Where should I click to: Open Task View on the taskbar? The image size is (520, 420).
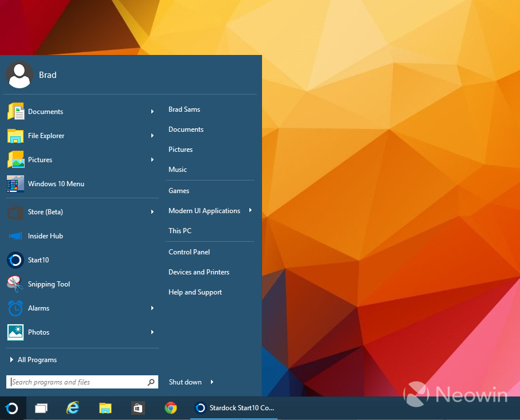pos(41,408)
